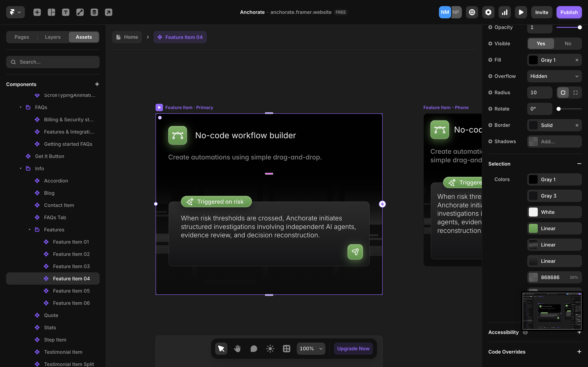Screen dimensions: 588x367
Task: Switch to the Layers tab
Action: click(x=53, y=37)
